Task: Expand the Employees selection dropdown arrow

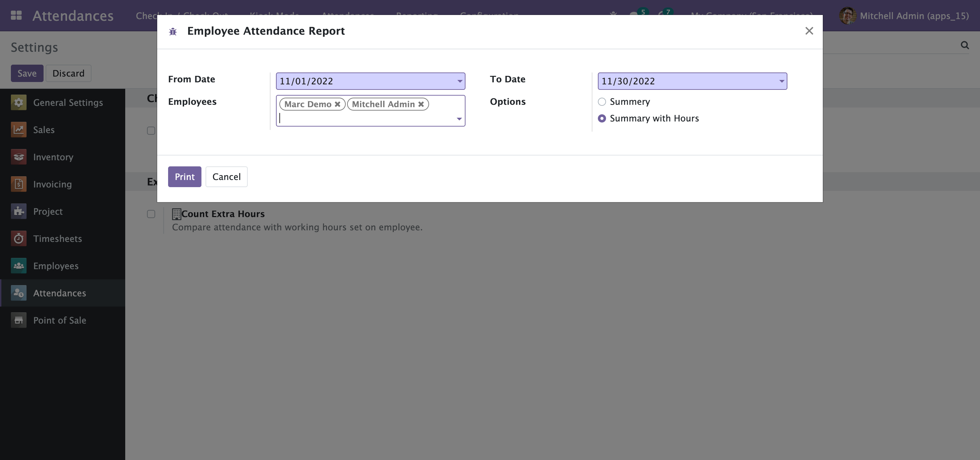Action: [x=459, y=119]
